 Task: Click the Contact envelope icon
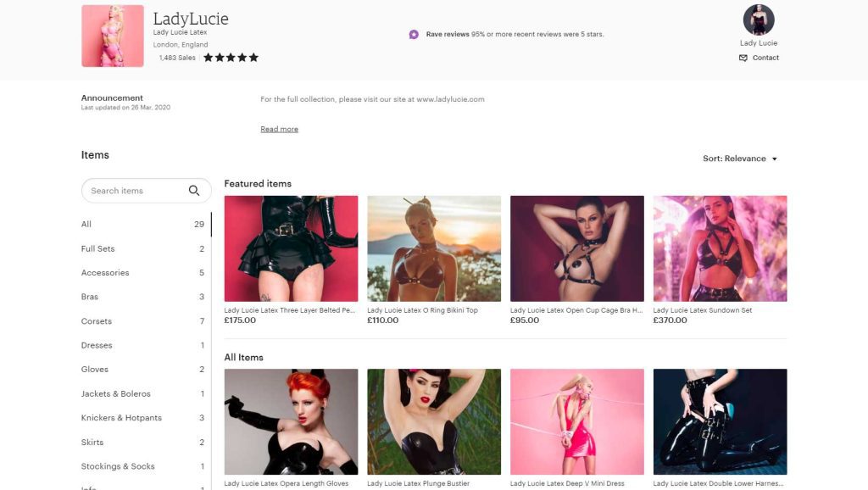point(743,58)
